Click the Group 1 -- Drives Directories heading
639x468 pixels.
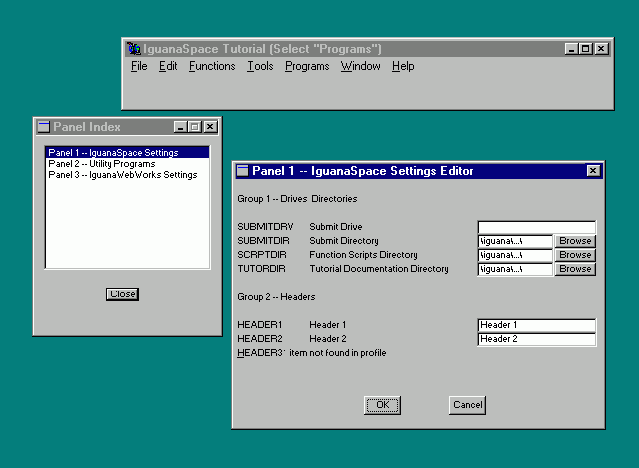pyautogui.click(x=297, y=199)
